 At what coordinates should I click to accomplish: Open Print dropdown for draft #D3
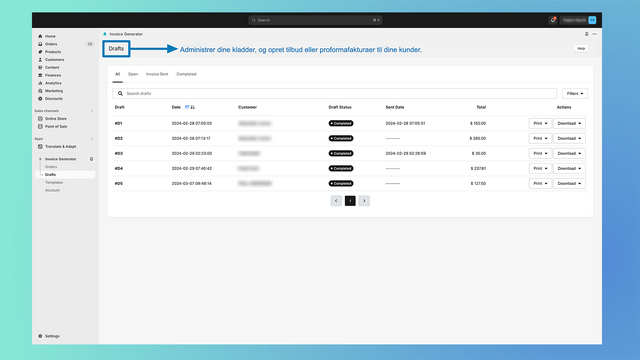pos(540,153)
